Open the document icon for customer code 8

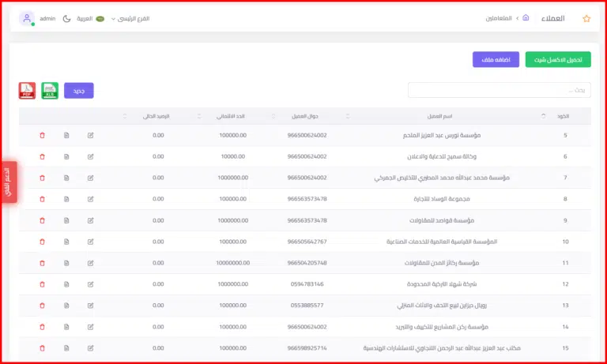click(x=66, y=199)
